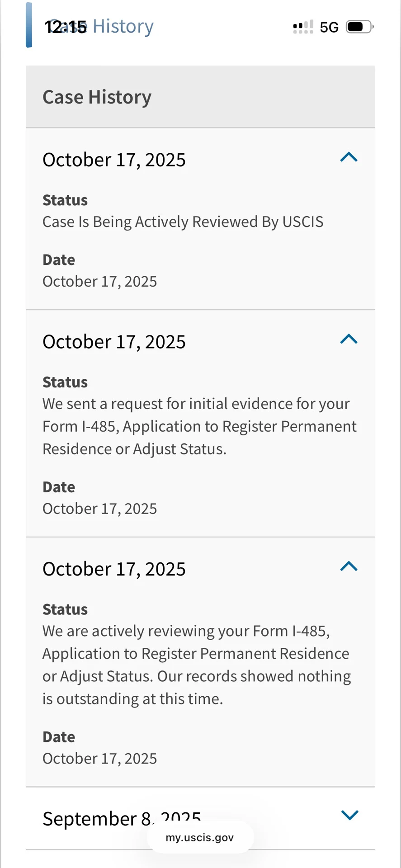Expand the September 8, 2025 entry chevron

(x=349, y=815)
